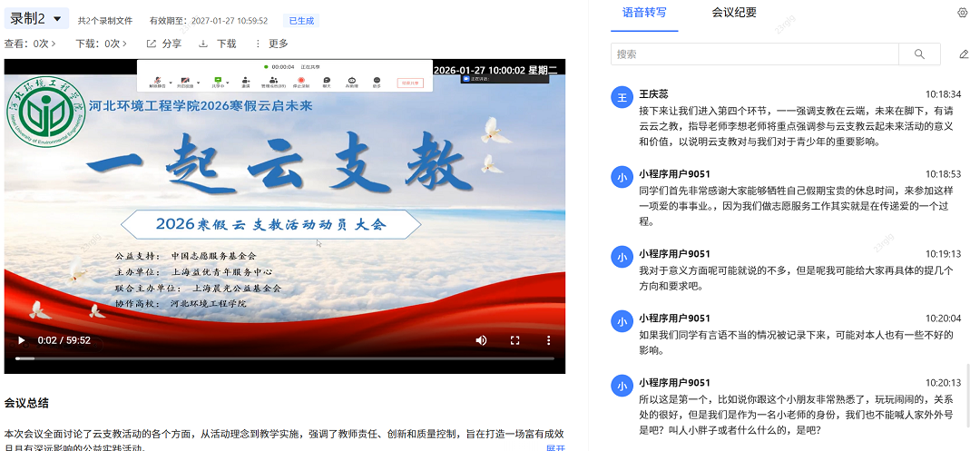Switch to the 会议纪要 tab
980x451 pixels.
pyautogui.click(x=734, y=13)
